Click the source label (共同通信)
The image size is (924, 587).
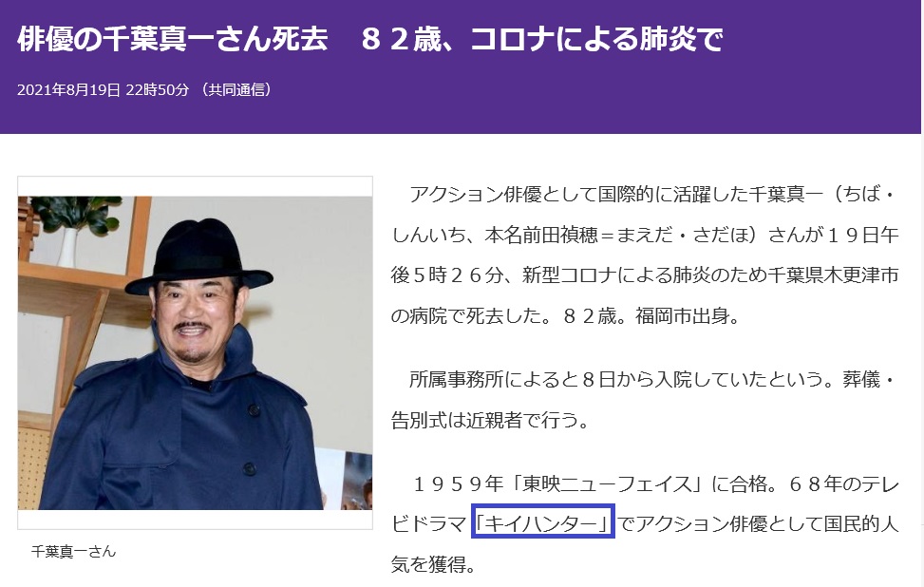[x=236, y=90]
